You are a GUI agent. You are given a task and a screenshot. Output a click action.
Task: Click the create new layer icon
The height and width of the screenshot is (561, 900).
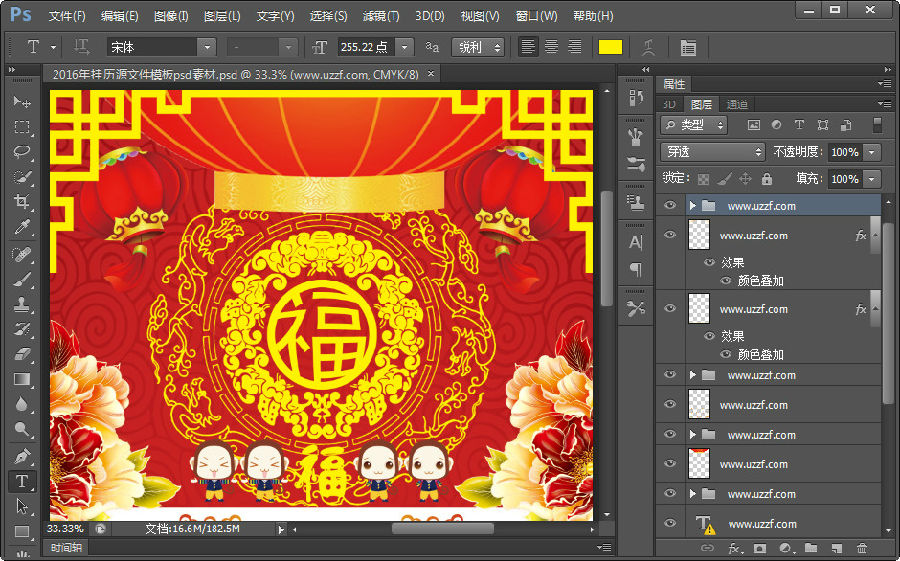(x=836, y=548)
